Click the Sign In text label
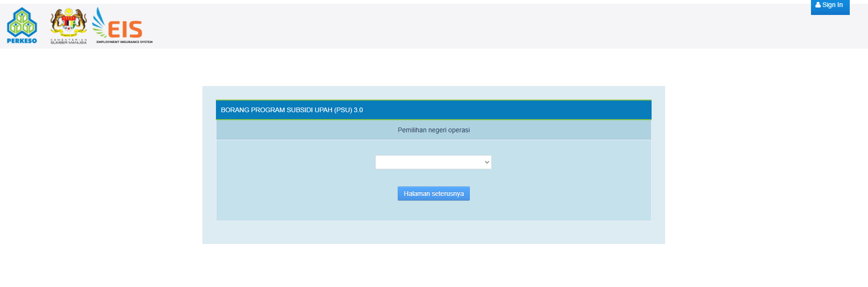This screenshot has width=868, height=287. (x=832, y=5)
